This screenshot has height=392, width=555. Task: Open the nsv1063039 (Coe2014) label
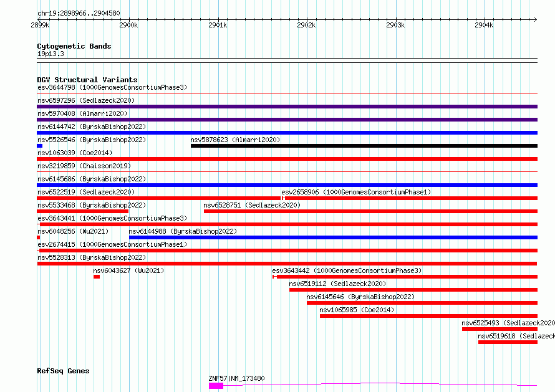point(75,153)
